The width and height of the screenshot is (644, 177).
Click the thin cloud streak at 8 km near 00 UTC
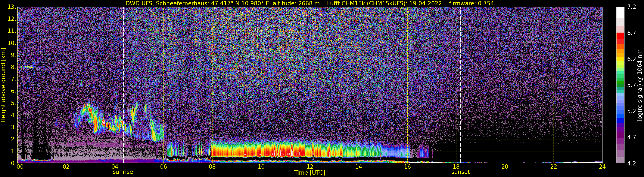coord(27,67)
